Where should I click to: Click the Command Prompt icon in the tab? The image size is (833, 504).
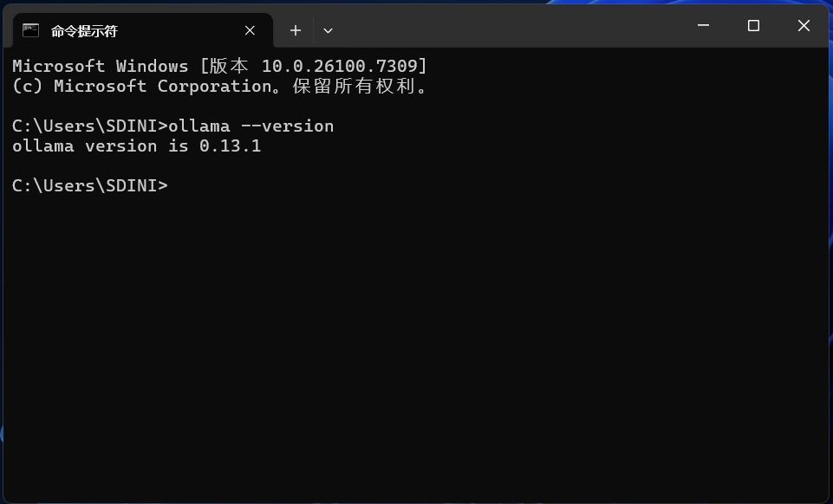pyautogui.click(x=31, y=31)
